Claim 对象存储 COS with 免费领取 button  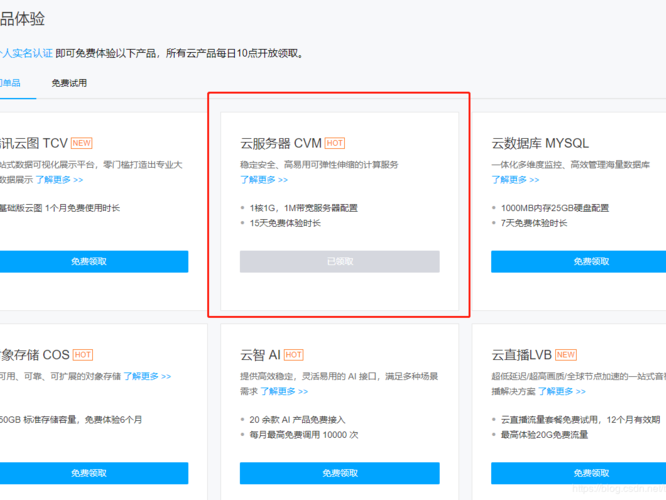click(94, 473)
